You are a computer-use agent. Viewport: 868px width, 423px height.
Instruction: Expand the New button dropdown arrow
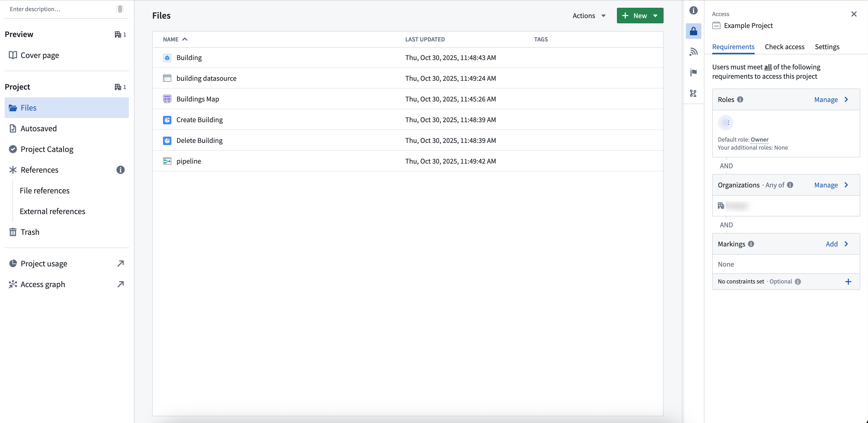pos(655,15)
